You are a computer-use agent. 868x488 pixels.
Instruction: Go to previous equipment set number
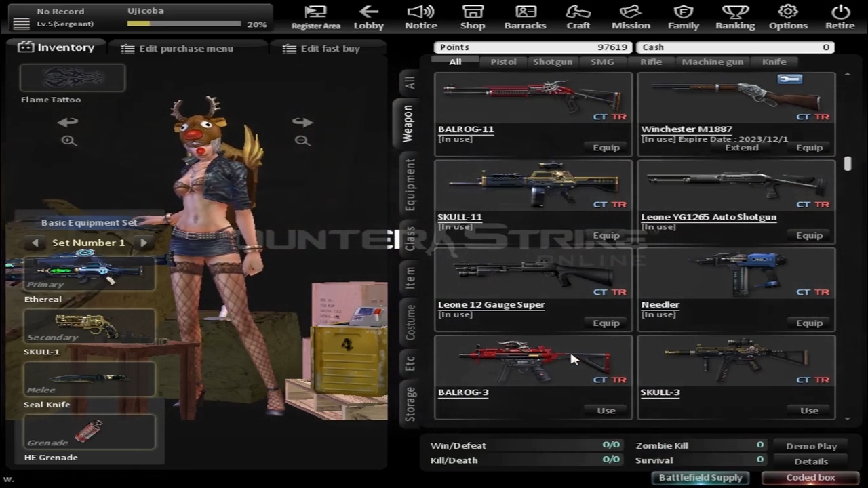point(35,243)
